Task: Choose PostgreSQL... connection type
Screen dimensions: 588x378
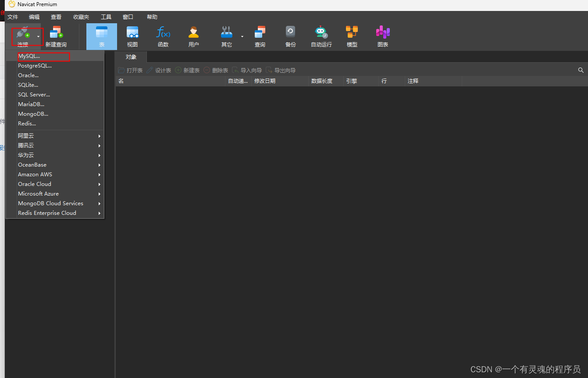Action: pos(55,66)
